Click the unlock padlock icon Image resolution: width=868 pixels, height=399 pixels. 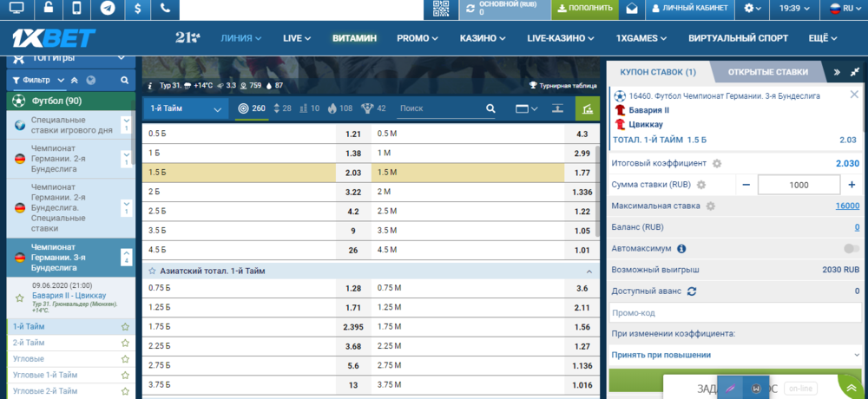(49, 9)
